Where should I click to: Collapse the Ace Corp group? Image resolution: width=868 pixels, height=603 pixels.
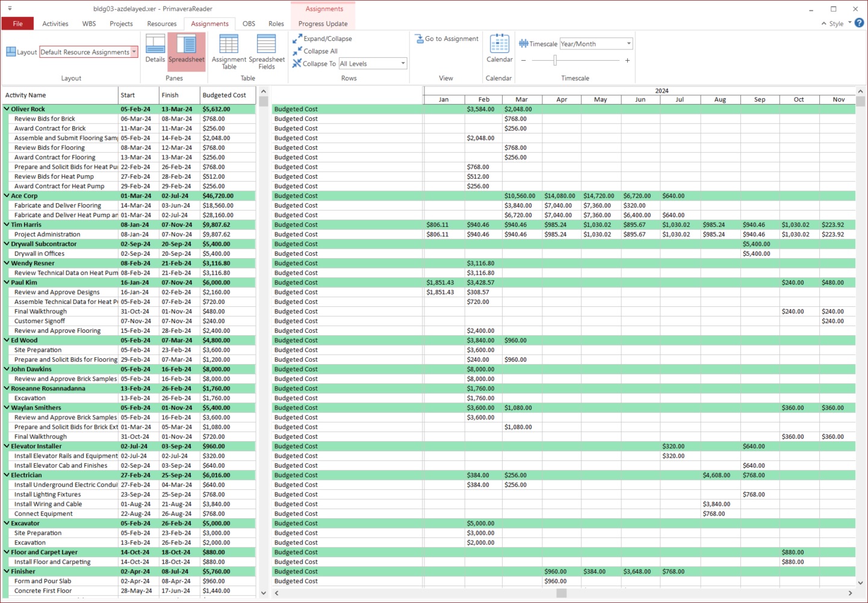click(7, 196)
